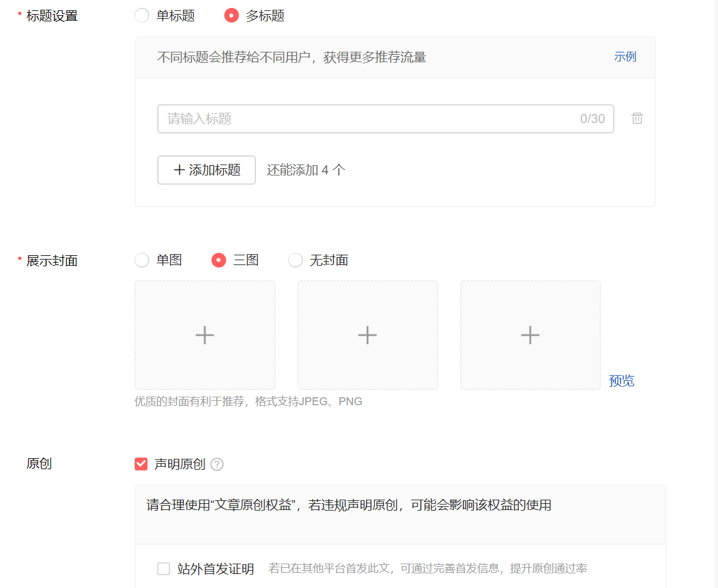The height and width of the screenshot is (588, 718).
Task: Upload image in the third cover slot
Action: [x=530, y=335]
